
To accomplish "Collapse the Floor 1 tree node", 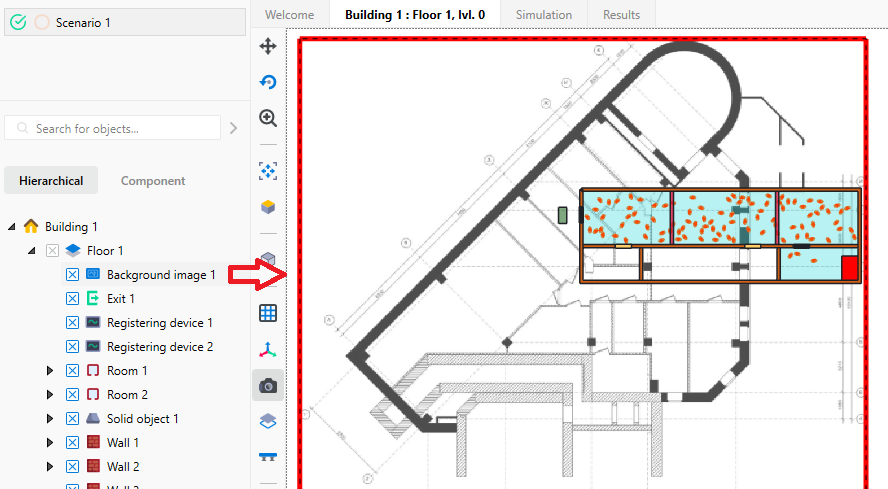I will click(32, 250).
